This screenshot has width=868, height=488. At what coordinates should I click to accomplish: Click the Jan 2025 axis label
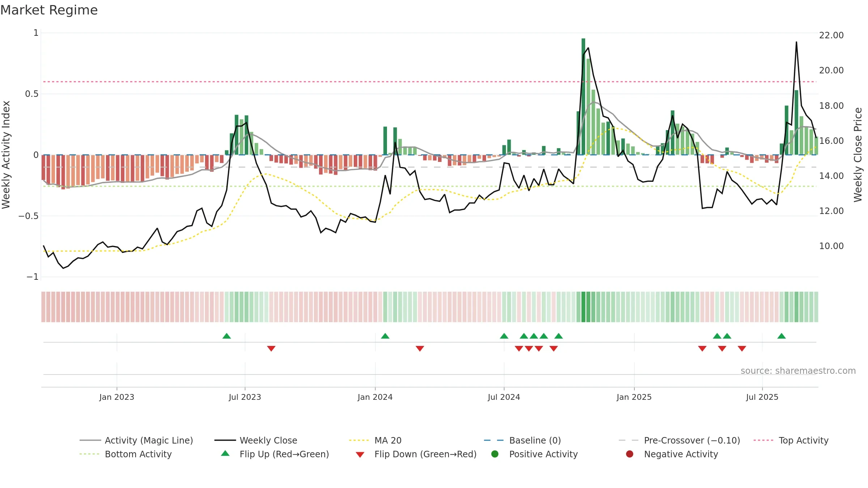tap(634, 397)
